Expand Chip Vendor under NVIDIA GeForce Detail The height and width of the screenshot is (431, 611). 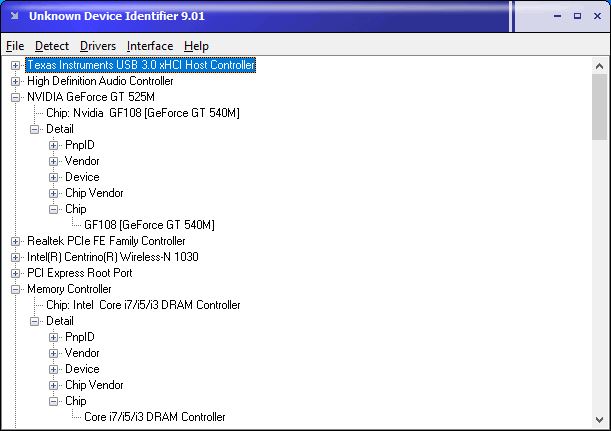click(x=53, y=193)
